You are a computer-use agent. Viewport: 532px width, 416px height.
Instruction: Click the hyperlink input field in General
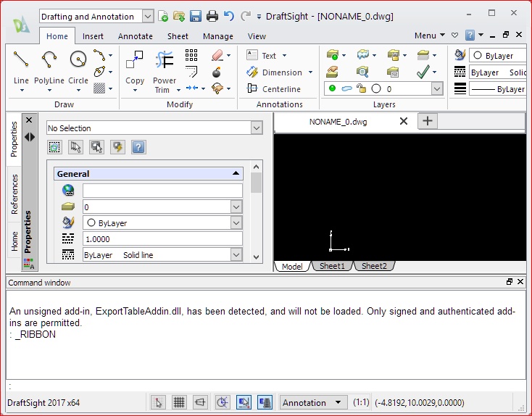coord(162,191)
